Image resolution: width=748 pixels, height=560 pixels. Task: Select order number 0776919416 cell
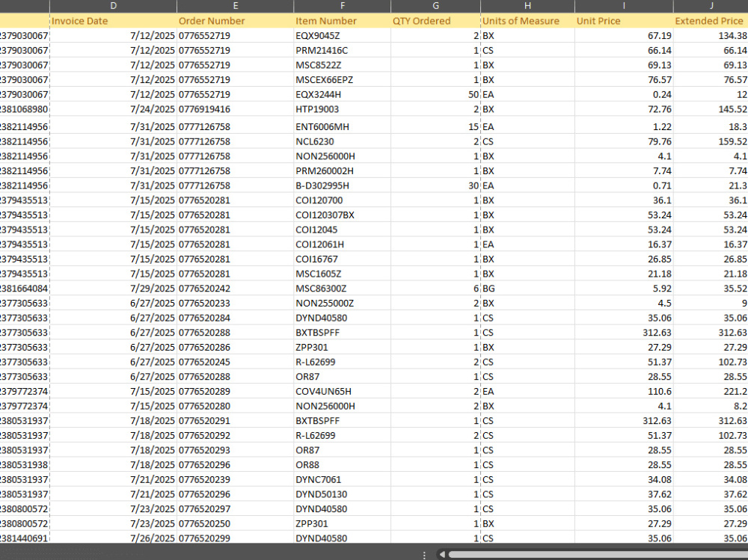click(235, 109)
